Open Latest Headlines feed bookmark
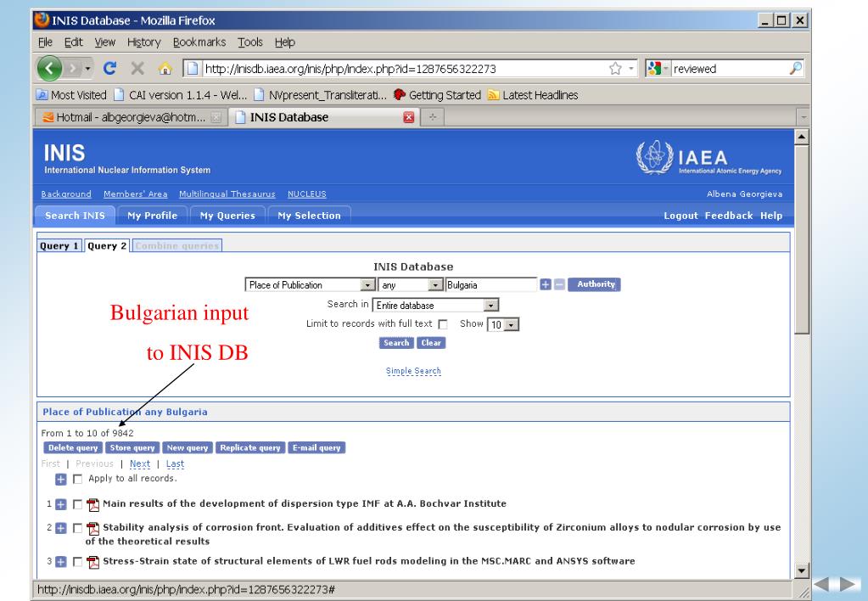This screenshot has height=601, width=868. (533, 95)
